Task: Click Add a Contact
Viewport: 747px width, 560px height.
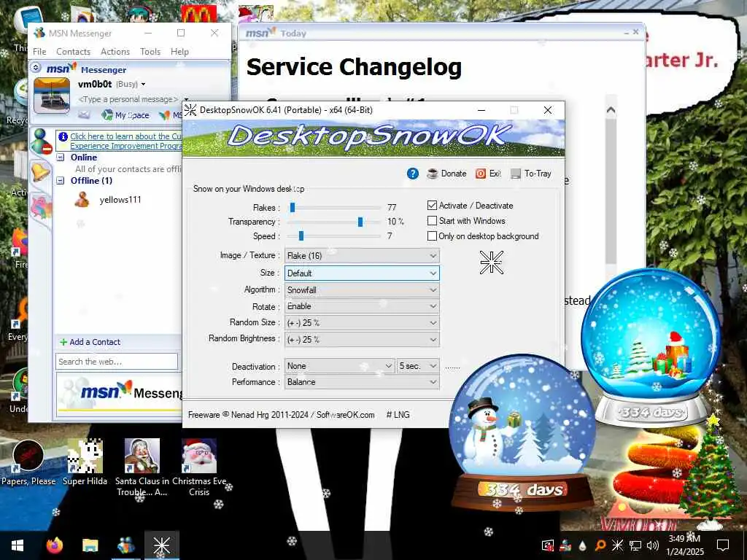Action: click(x=90, y=342)
